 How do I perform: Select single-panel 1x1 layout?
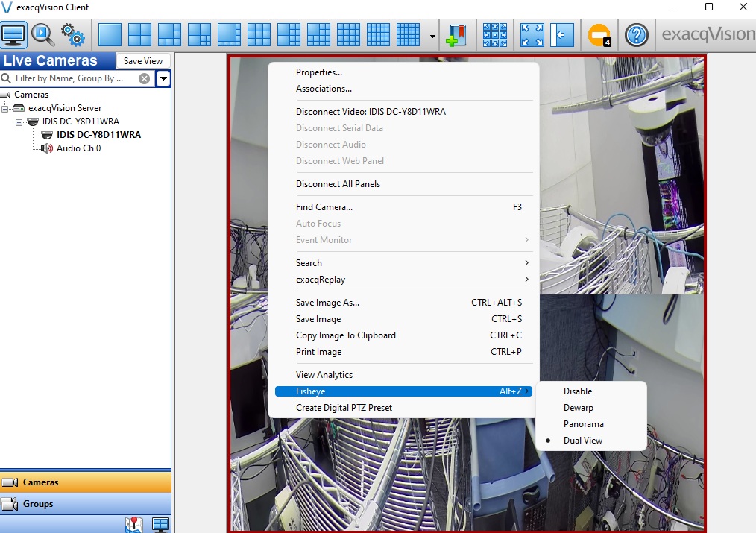tap(110, 35)
